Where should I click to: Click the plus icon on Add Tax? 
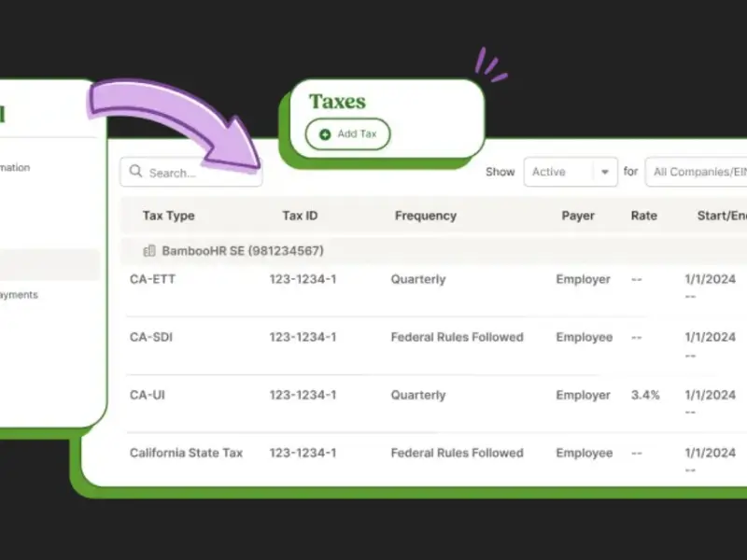325,134
